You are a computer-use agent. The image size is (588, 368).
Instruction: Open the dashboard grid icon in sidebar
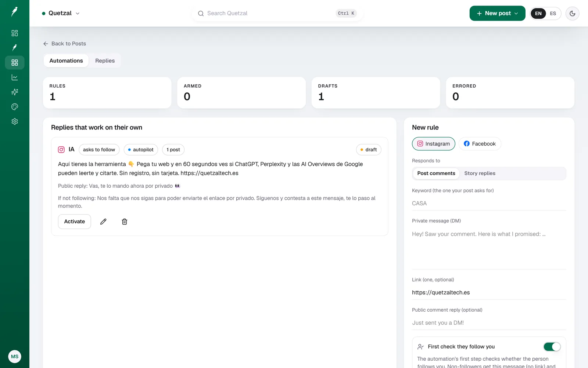15,33
